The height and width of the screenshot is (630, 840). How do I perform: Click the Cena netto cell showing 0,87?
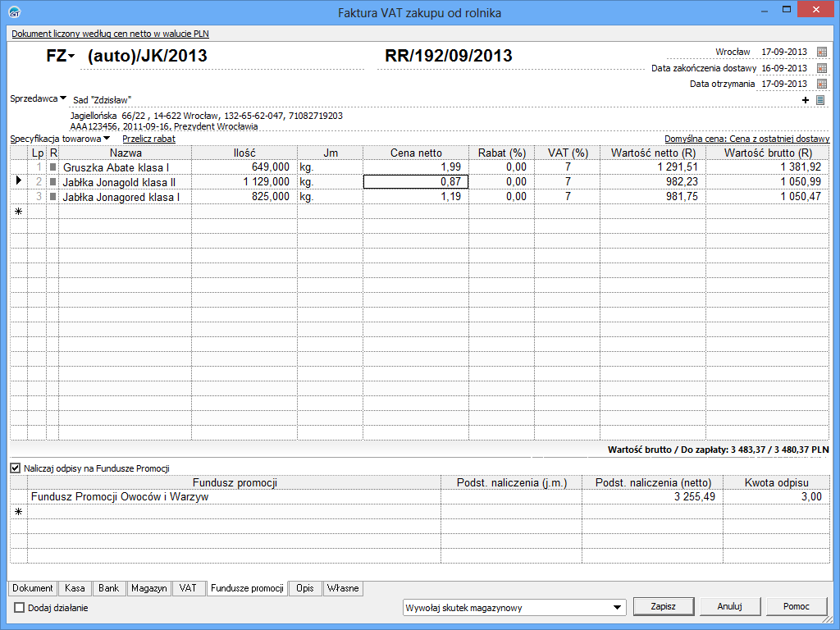pos(416,182)
